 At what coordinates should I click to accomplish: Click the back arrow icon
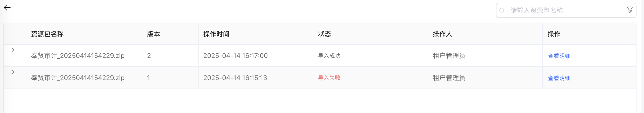point(7,8)
